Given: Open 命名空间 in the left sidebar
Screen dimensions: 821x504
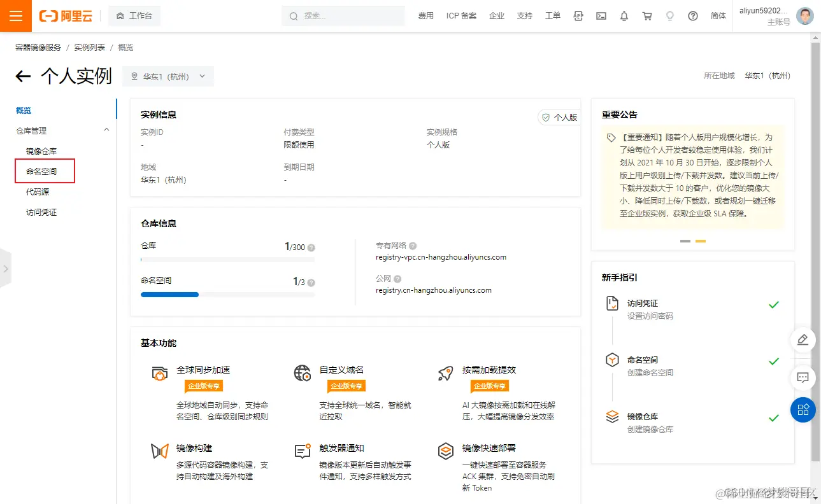Looking at the screenshot, I should (x=41, y=172).
